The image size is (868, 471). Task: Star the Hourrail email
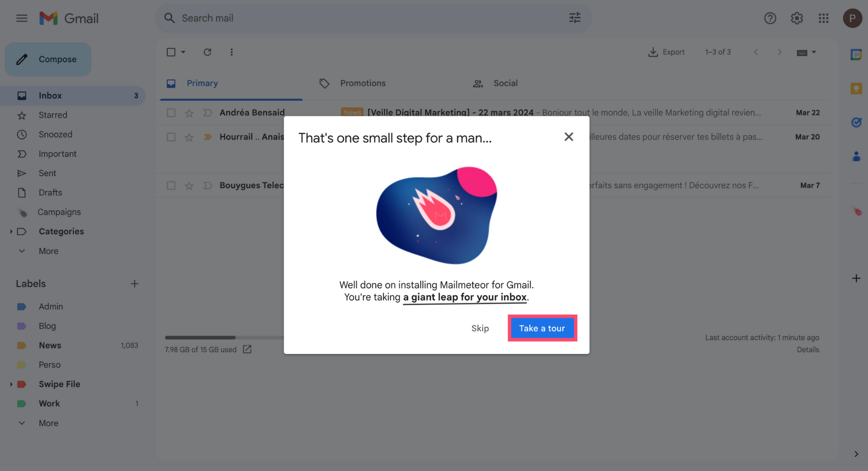[x=189, y=137]
